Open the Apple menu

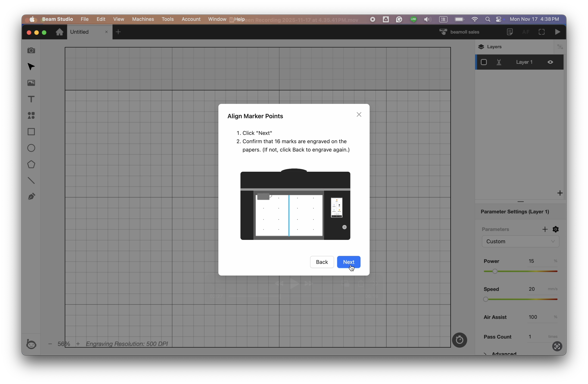pos(32,19)
